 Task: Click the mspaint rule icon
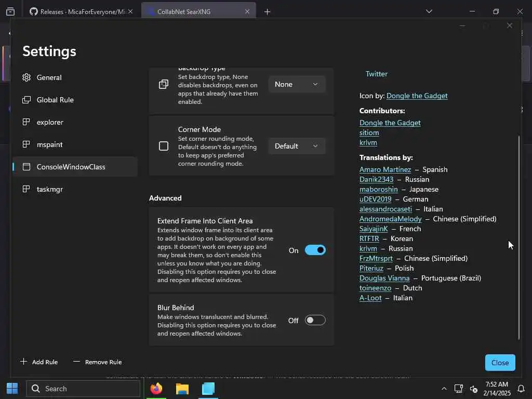click(x=26, y=144)
